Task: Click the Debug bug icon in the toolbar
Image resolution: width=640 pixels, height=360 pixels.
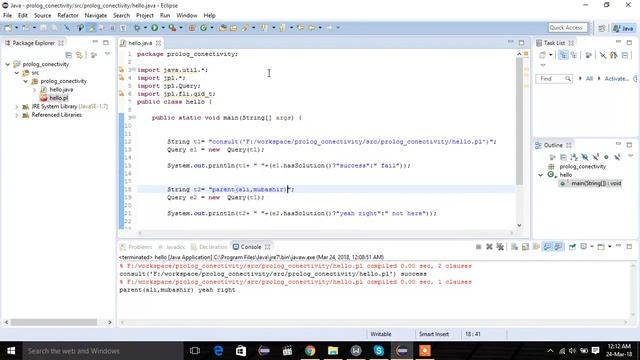Action: coord(137,28)
